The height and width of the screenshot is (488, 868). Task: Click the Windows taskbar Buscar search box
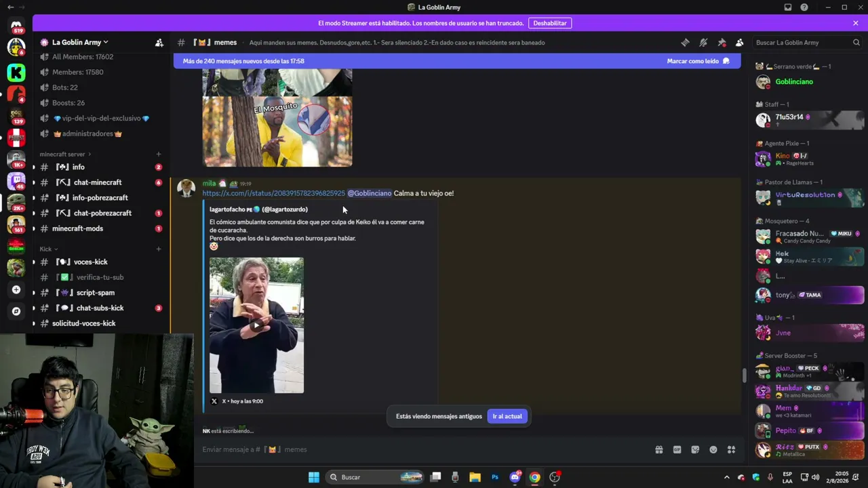click(376, 477)
